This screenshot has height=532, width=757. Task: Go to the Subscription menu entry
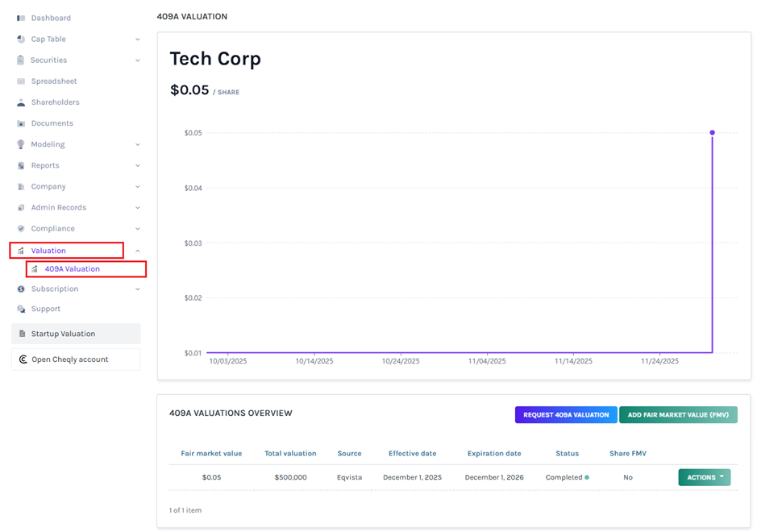[x=54, y=288]
